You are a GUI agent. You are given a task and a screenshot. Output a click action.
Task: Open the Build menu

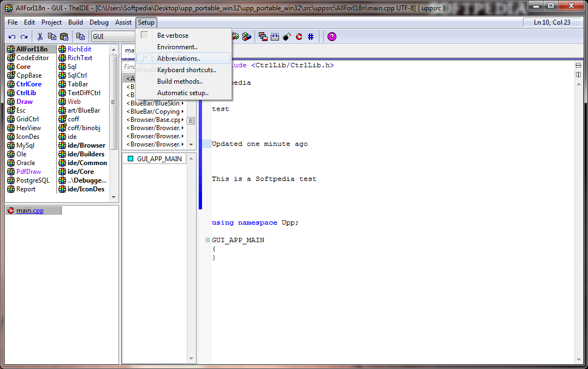click(75, 22)
